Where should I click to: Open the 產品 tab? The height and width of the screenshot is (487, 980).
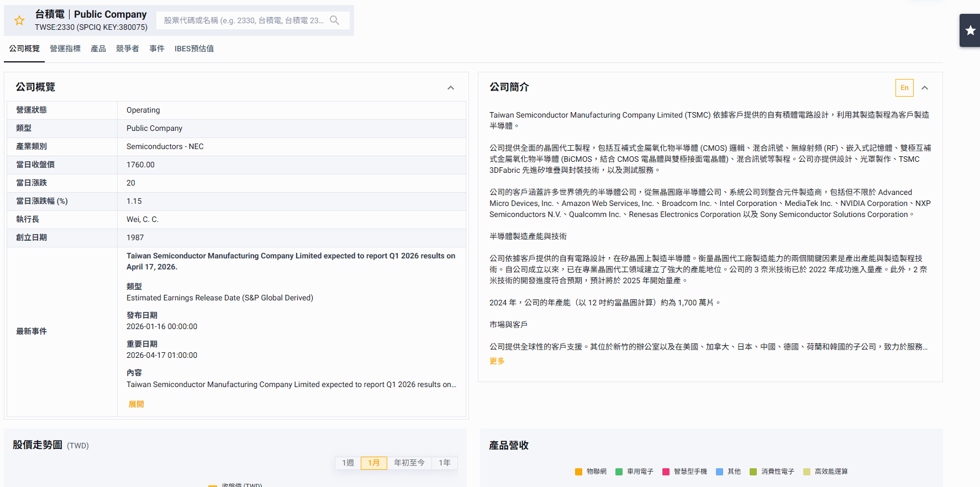tap(98, 49)
